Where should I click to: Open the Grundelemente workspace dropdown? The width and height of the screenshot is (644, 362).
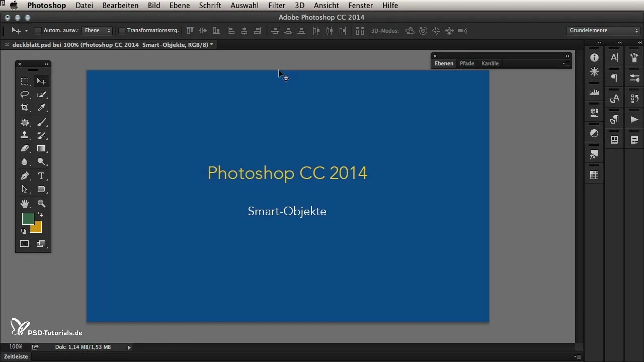click(x=603, y=31)
